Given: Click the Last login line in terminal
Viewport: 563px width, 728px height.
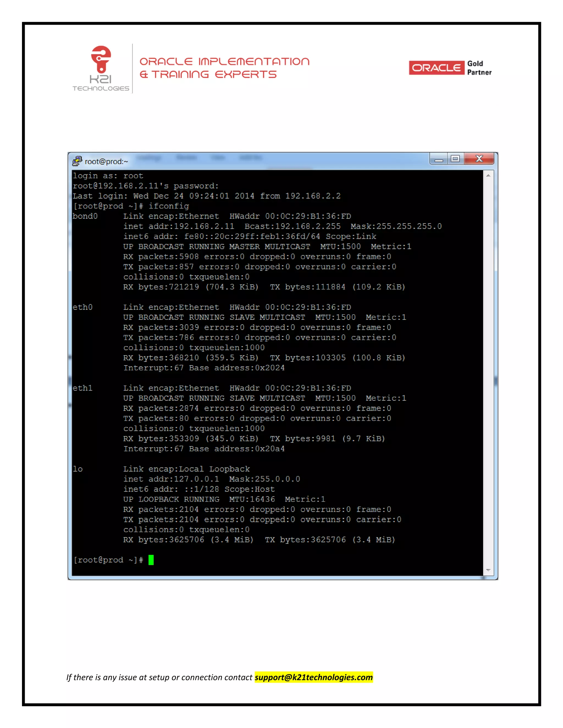Looking at the screenshot, I should point(206,196).
